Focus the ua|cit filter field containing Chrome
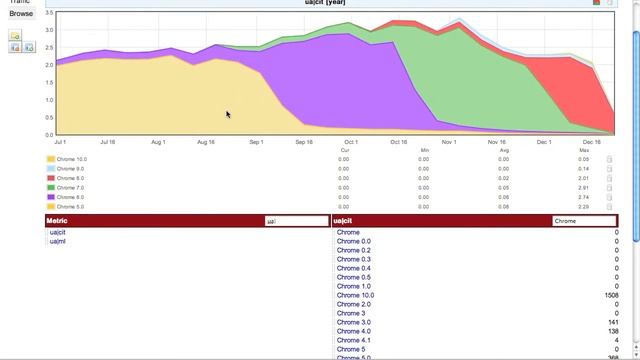Screen dimensions: 640x360 click(584, 221)
